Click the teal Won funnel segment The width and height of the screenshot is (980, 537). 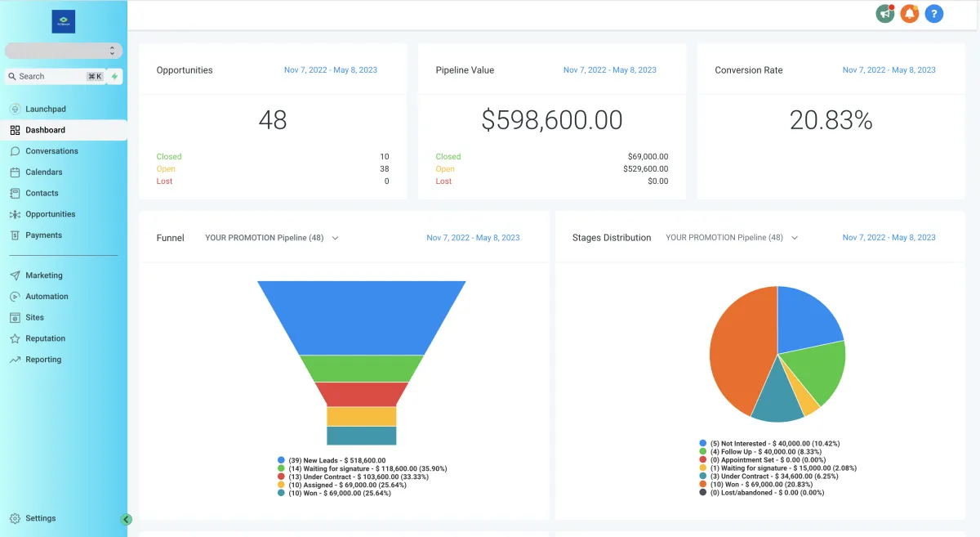[361, 436]
